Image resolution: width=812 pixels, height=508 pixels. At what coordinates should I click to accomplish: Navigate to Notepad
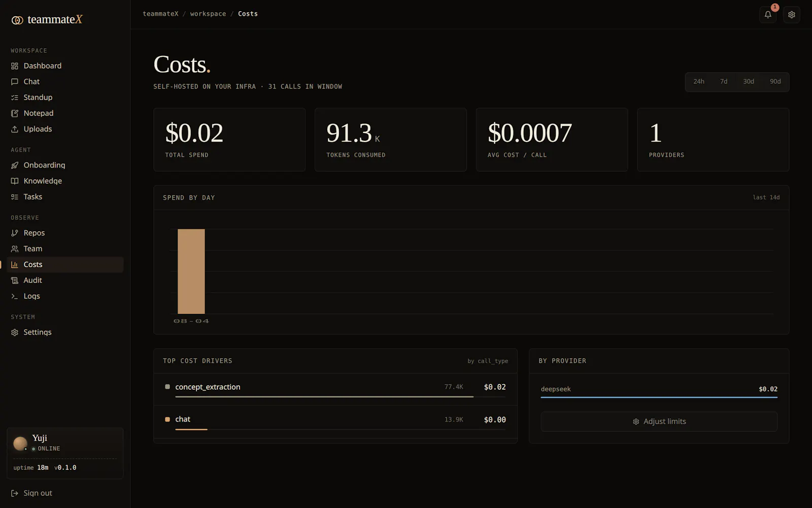65,113
